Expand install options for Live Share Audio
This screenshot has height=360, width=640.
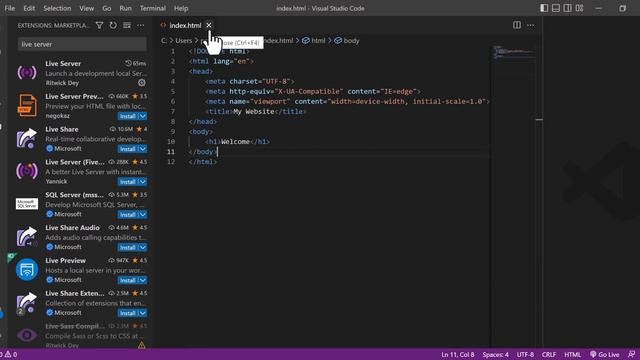(143, 247)
